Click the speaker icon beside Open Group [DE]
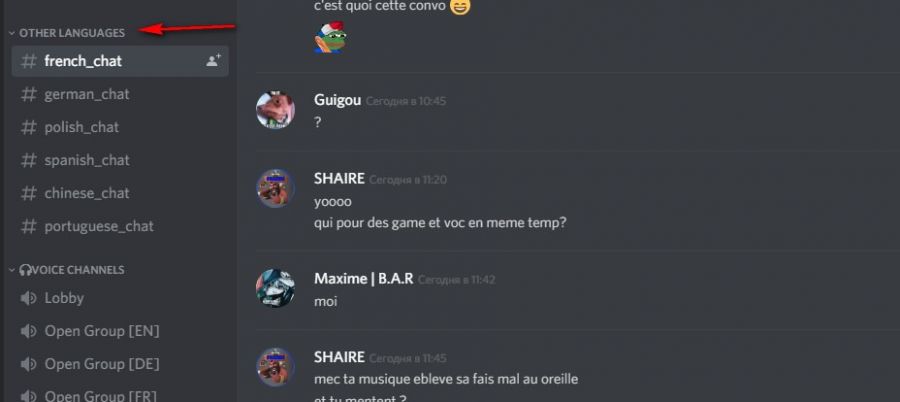The width and height of the screenshot is (900, 402). pyautogui.click(x=28, y=364)
